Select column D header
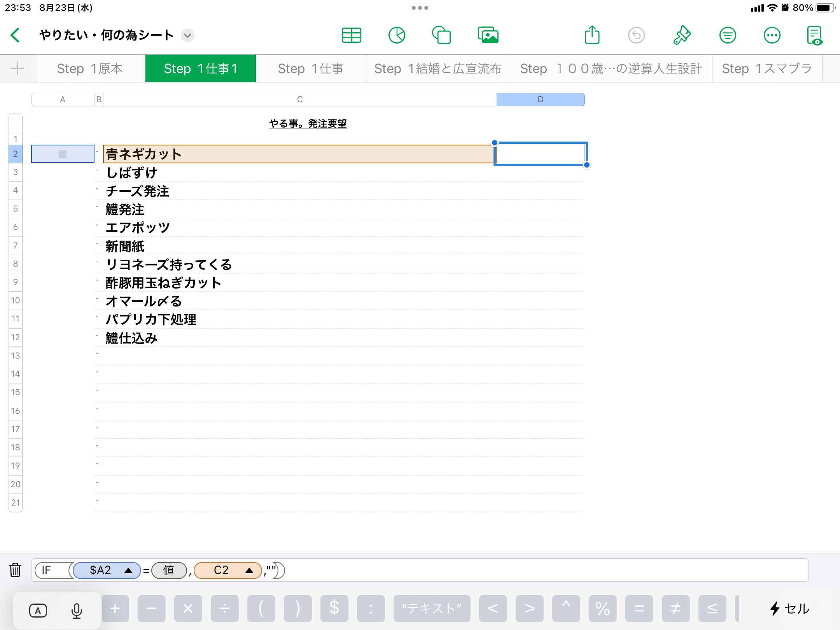 click(540, 100)
